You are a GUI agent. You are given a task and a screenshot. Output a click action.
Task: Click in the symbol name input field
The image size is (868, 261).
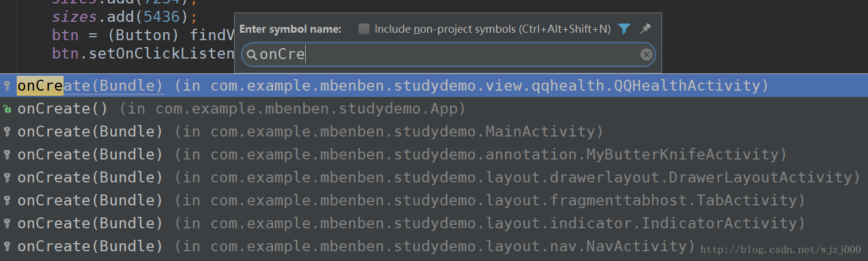pos(447,55)
